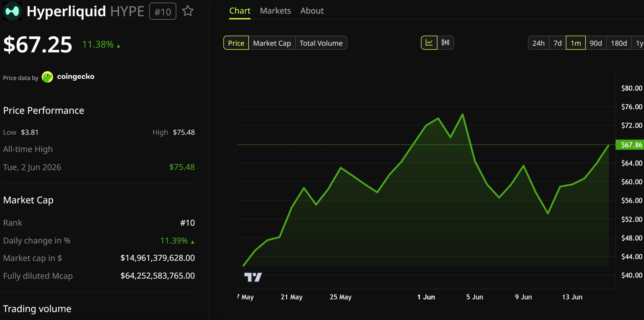Image resolution: width=644 pixels, height=320 pixels.
Task: Click the $60.00 axis label
Action: pyautogui.click(x=632, y=182)
